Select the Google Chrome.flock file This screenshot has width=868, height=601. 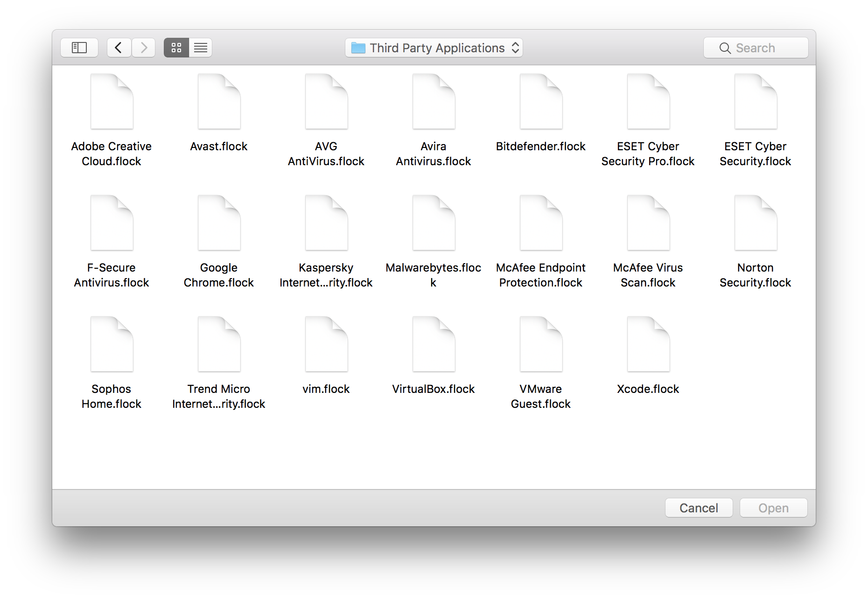click(x=219, y=224)
